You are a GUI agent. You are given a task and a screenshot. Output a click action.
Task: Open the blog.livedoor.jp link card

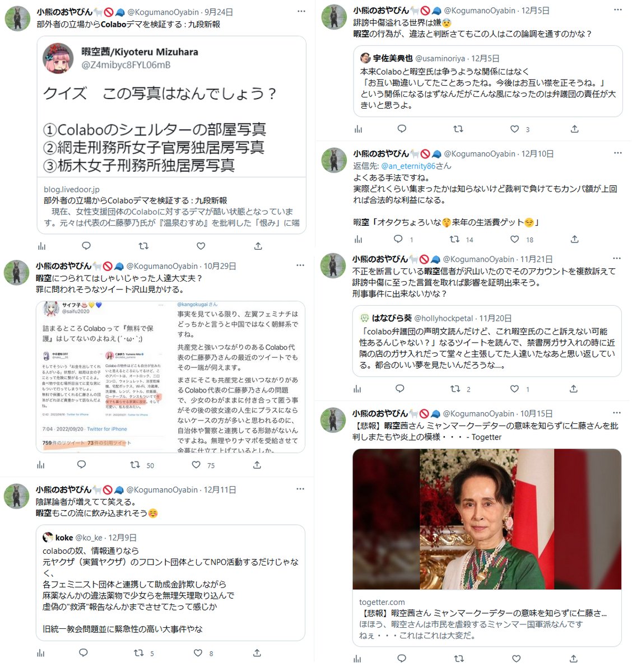coord(171,135)
